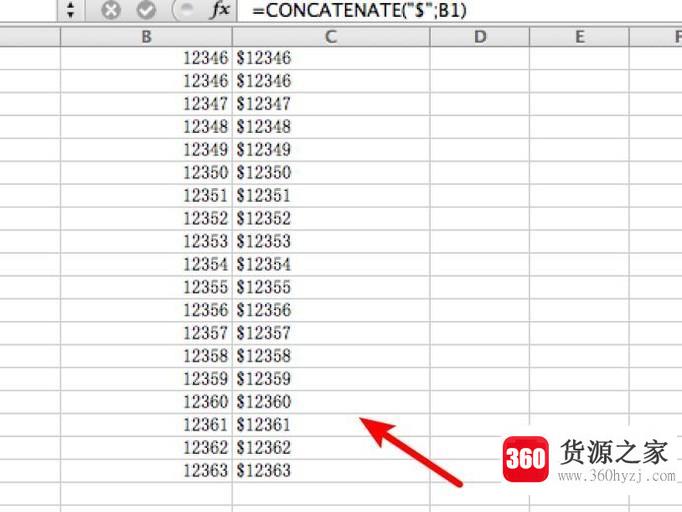Select cell with value 12362
The image size is (682, 512).
click(146, 448)
